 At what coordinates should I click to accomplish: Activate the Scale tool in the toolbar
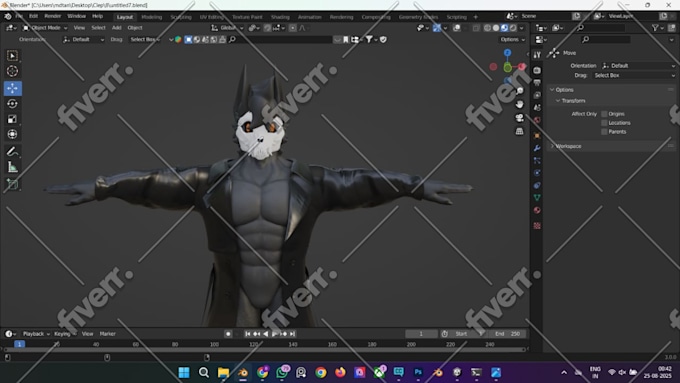coord(12,119)
